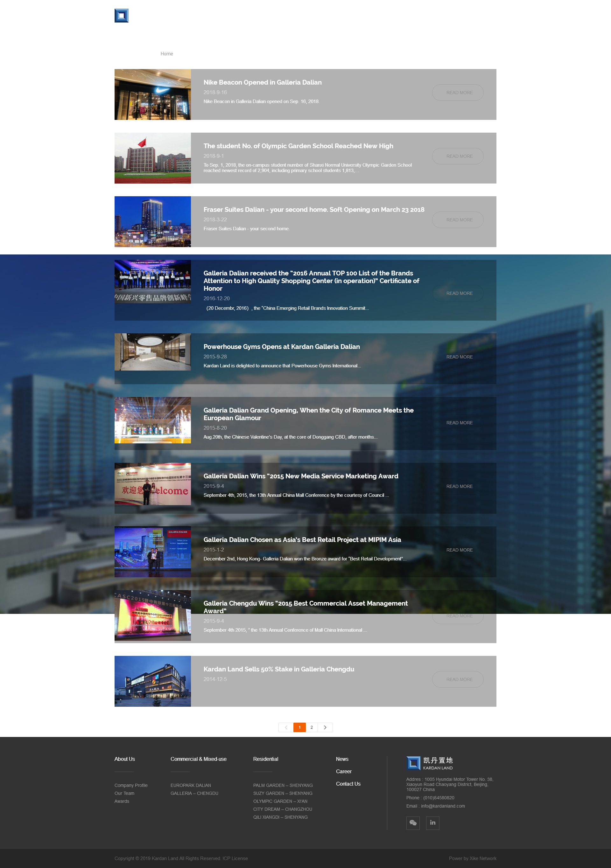Click the Home breadcrumb link

[166, 54]
